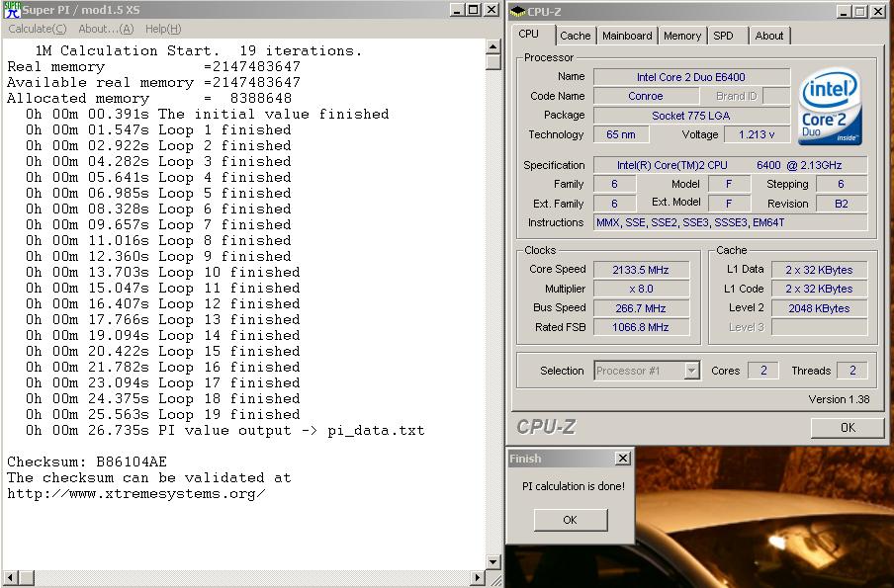Click the 'Loop 1 finished' line
The image size is (894, 588).
158,129
